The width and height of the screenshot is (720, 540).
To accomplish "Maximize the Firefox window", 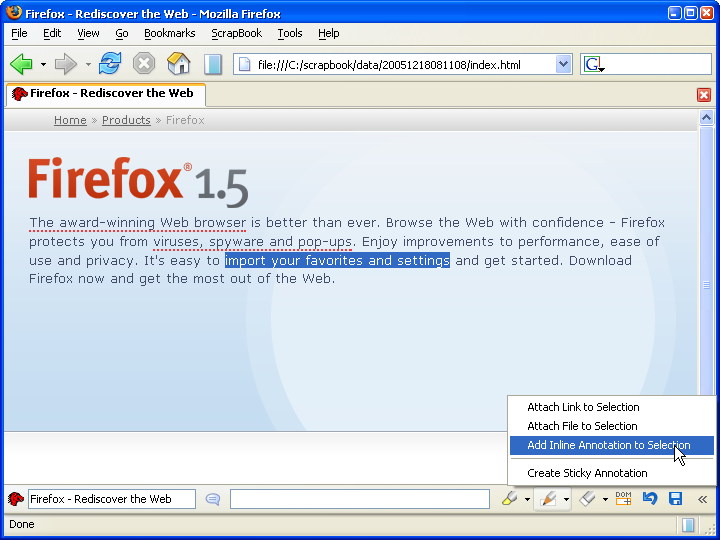I will click(x=691, y=13).
